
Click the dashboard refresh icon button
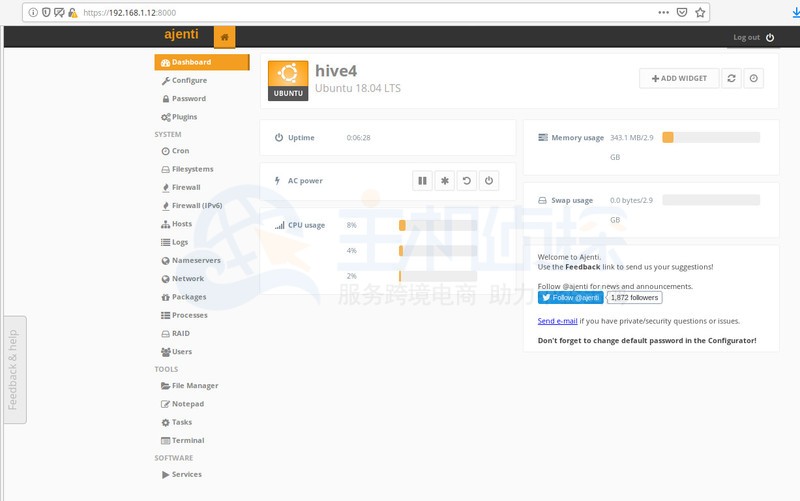[732, 78]
